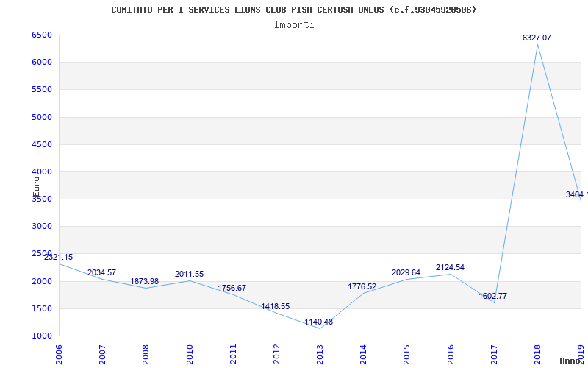Click the 5000 y-axis tick label
The height and width of the screenshot is (368, 588).
click(x=42, y=117)
